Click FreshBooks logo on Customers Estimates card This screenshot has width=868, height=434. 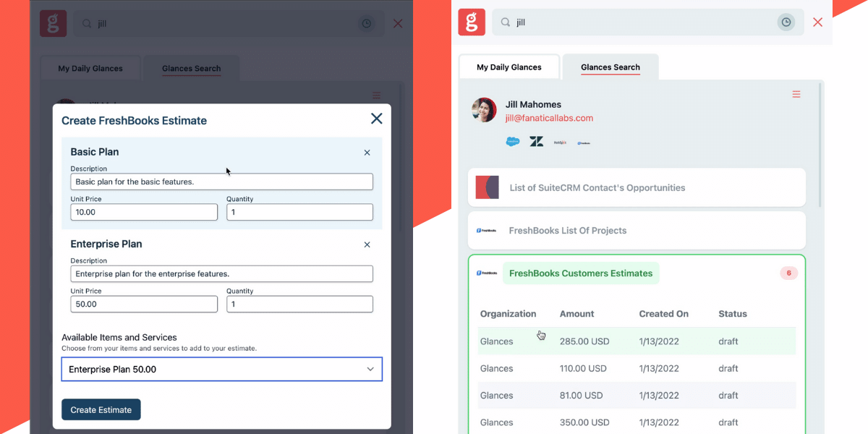[x=486, y=273]
